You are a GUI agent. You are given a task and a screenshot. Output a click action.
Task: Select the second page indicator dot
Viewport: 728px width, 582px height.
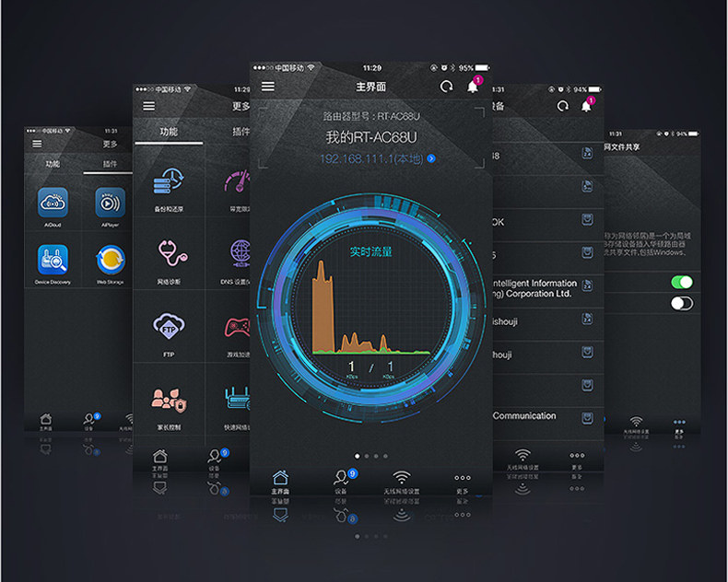(367, 456)
